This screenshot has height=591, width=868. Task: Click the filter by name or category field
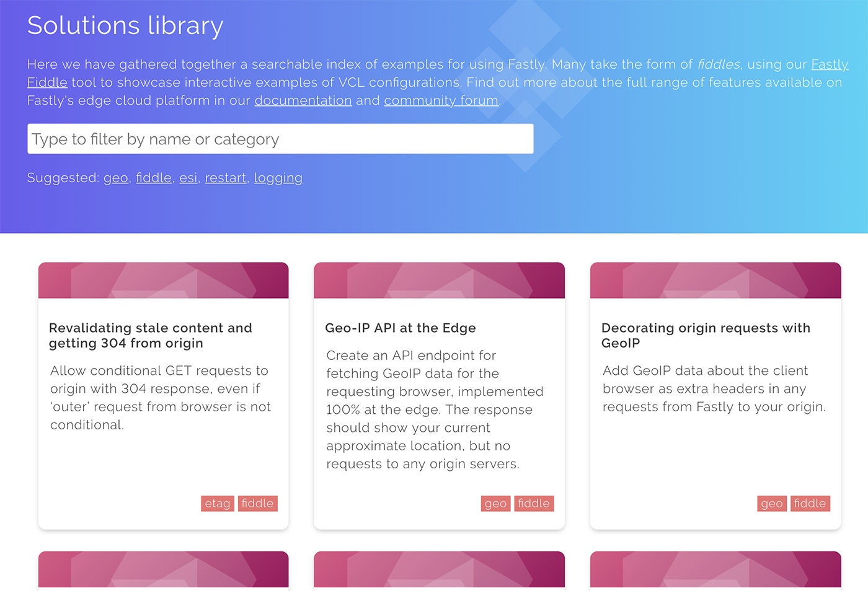(280, 139)
